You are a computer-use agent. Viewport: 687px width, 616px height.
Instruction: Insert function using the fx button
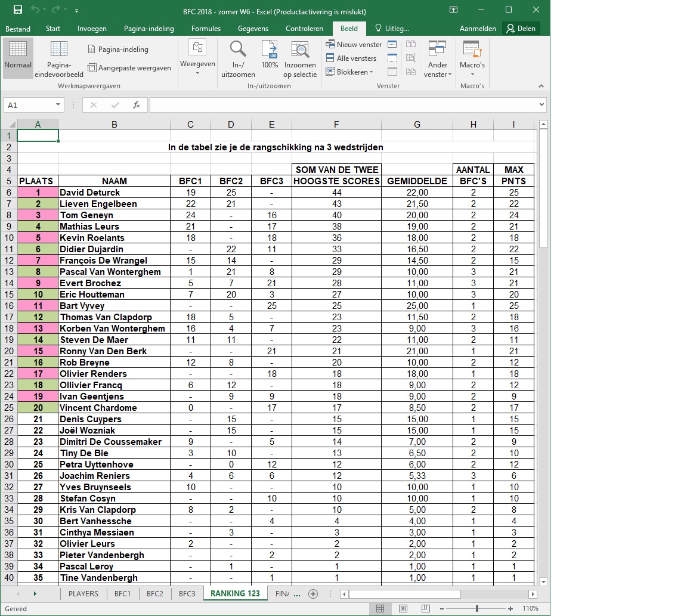coord(137,105)
